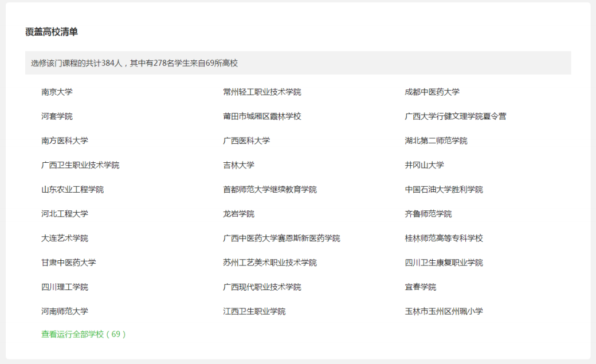Click 南方医科大学 entry
The width and height of the screenshot is (596, 364).
[x=65, y=141]
